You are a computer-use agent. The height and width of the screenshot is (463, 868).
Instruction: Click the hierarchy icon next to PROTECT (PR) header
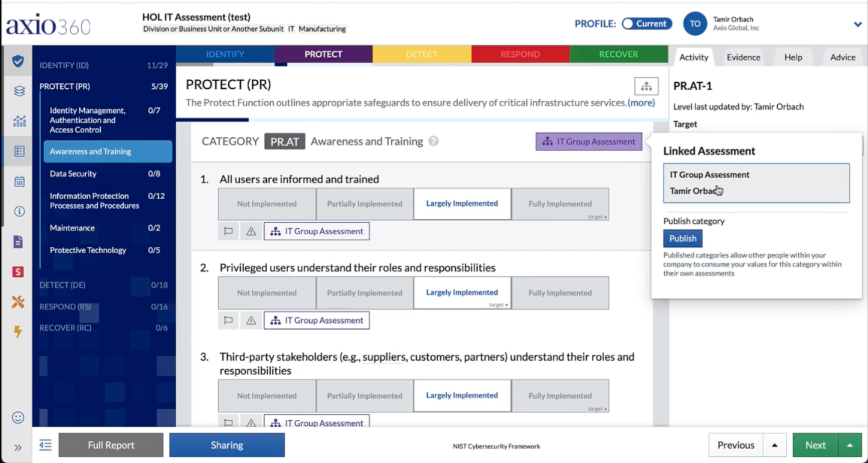tap(646, 86)
